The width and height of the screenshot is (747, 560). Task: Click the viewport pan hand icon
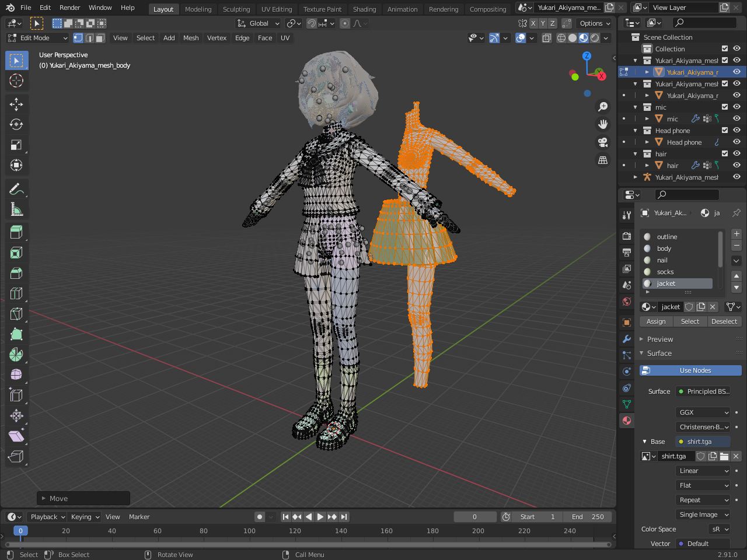[x=603, y=124]
